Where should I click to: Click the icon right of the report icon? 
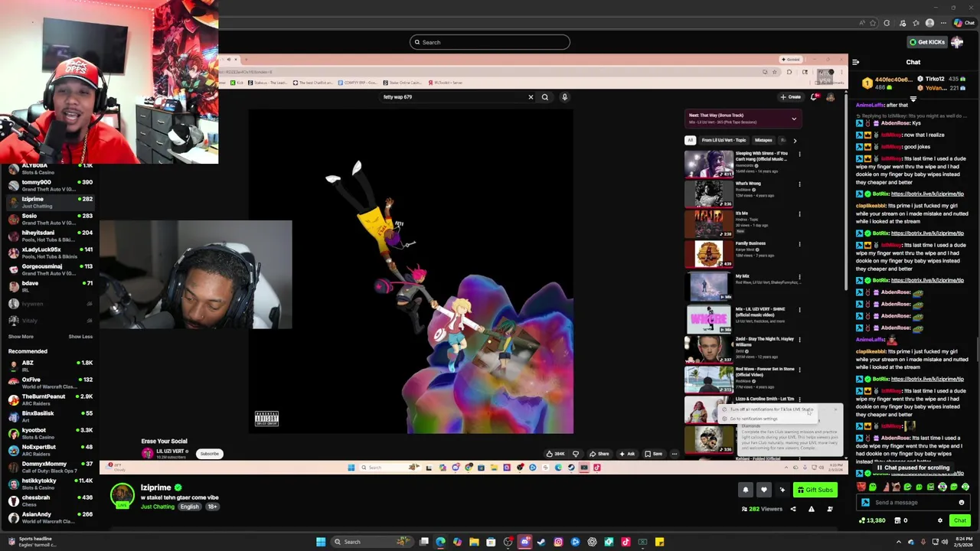pyautogui.click(x=830, y=509)
